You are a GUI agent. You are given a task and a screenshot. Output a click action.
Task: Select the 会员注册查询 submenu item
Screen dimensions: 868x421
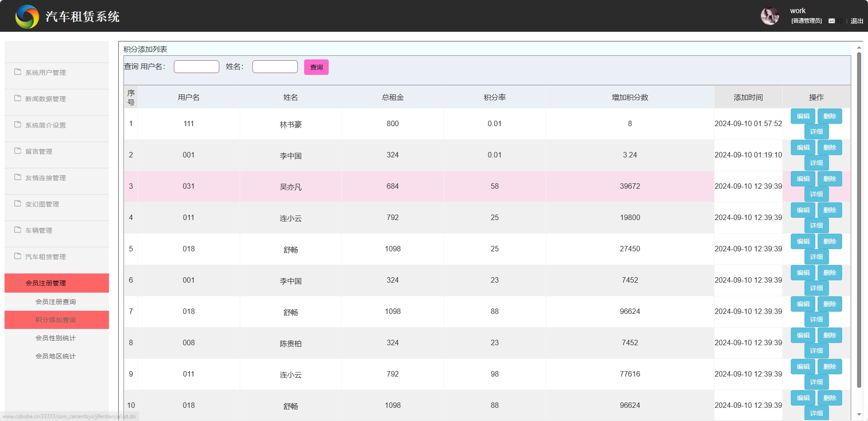55,302
